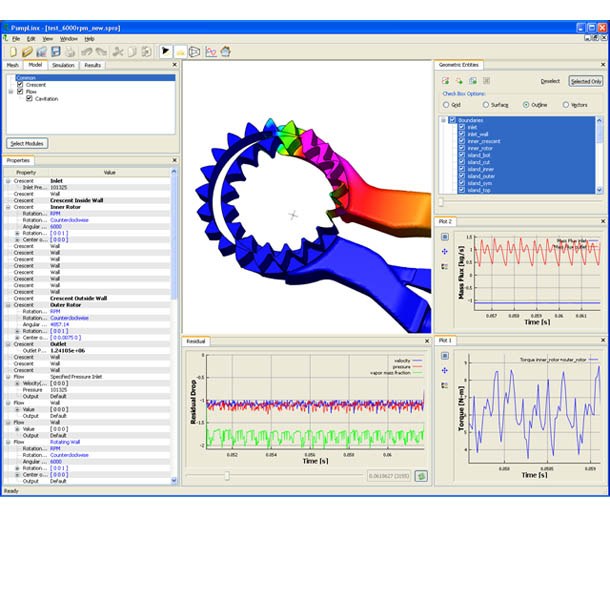Click first icon in Geometric Entities toolbar
This screenshot has width=610, height=600.
click(445, 81)
